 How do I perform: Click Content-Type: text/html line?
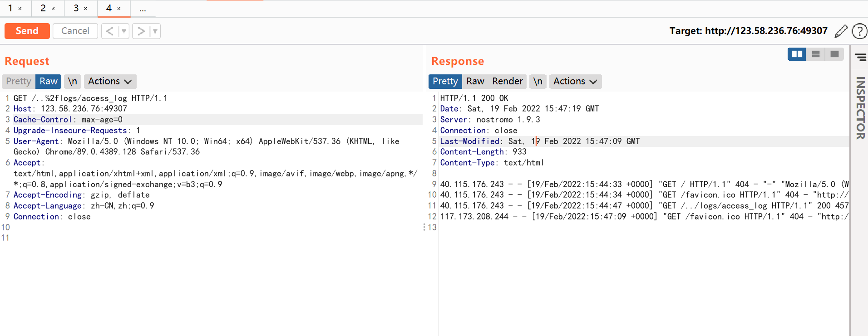click(492, 163)
